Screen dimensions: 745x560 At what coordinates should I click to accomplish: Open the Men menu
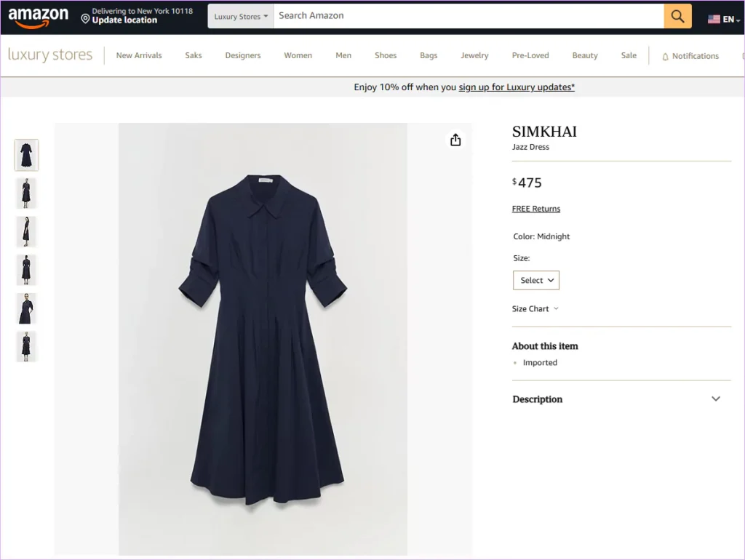click(x=343, y=55)
